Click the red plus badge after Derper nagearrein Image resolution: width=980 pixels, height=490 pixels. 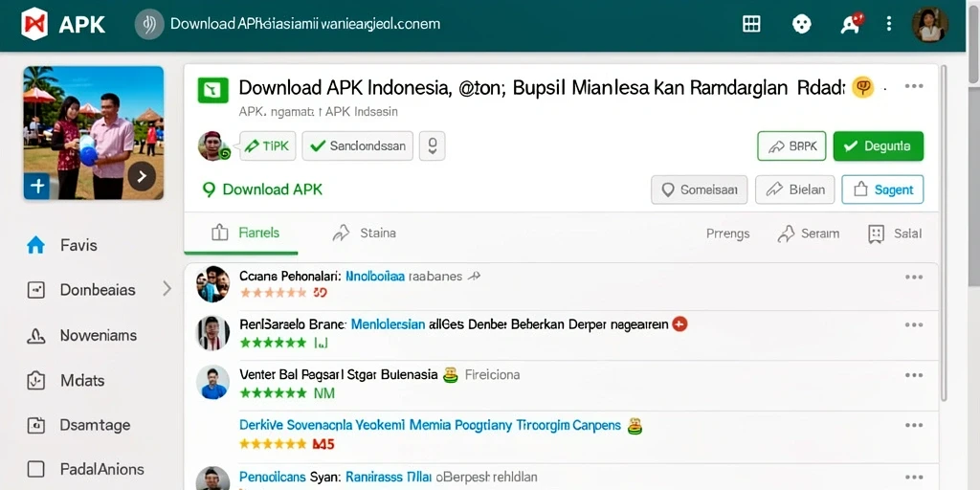(x=679, y=323)
